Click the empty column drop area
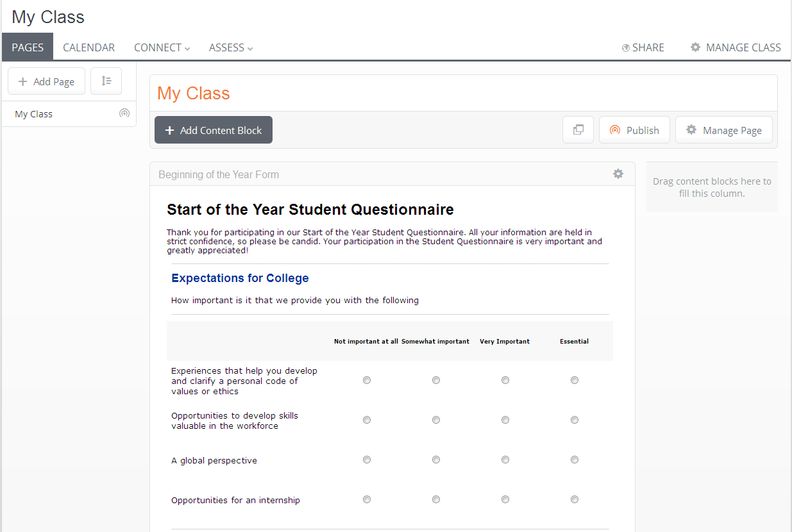 click(712, 187)
